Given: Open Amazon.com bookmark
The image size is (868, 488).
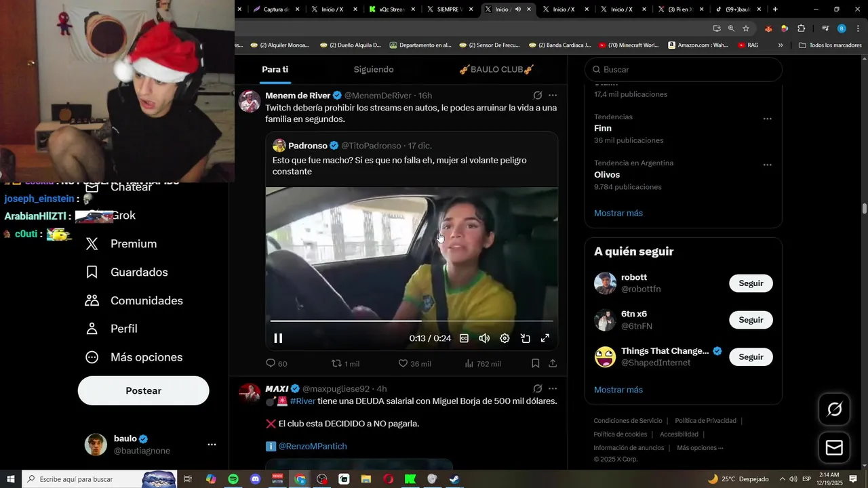Looking at the screenshot, I should click(698, 45).
